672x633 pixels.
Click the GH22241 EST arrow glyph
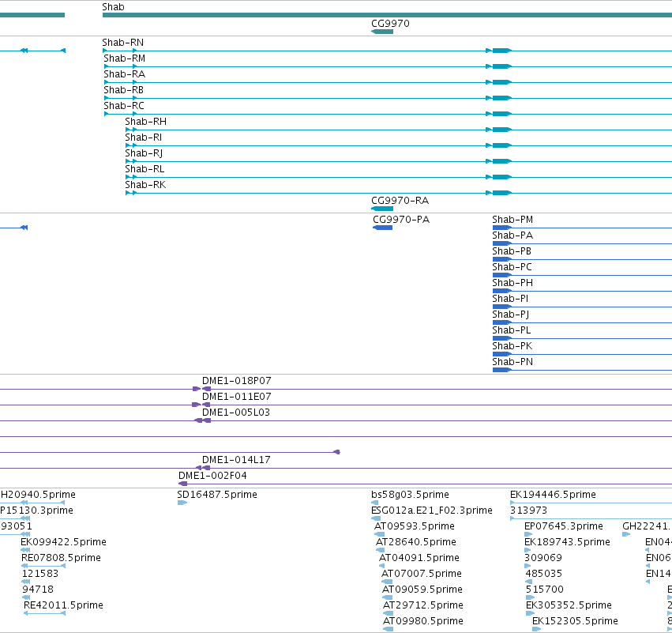click(626, 534)
